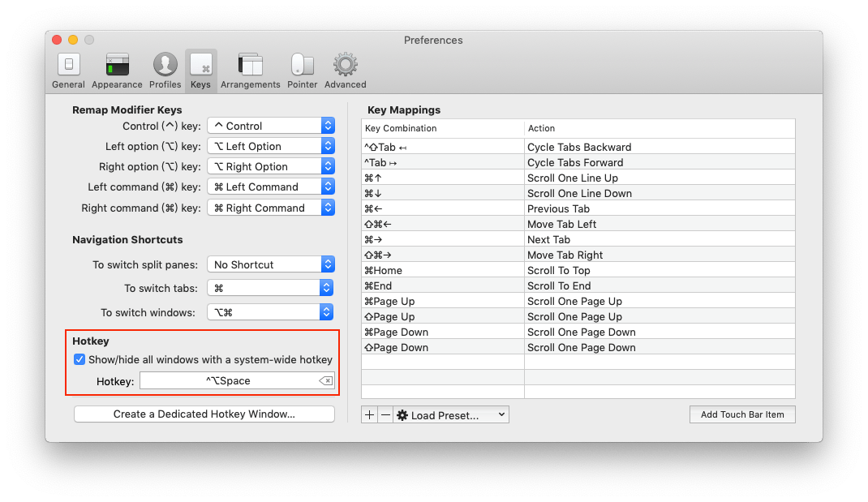This screenshot has height=502, width=868.
Task: Click the Hotkey input field
Action: (x=227, y=380)
